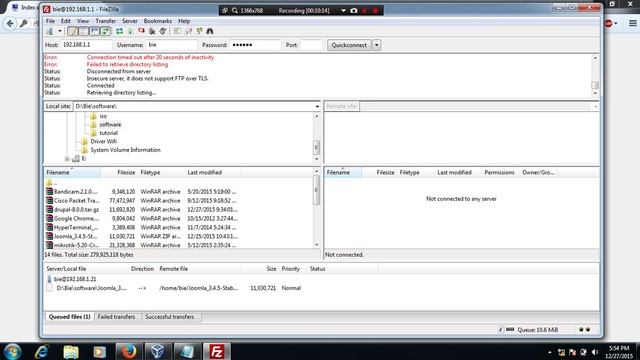Click the Password input field

coord(256,45)
